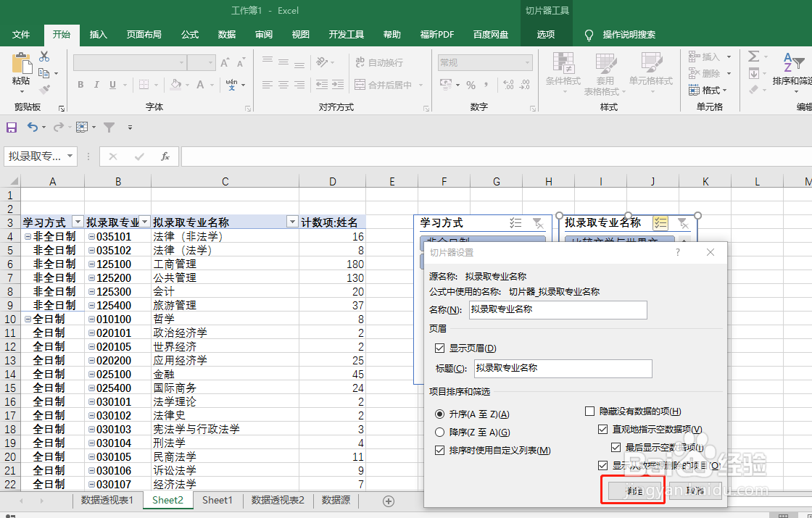The image size is (812, 518).
Task: Clear filter on 拟录取专业名称 slicer
Action: 682,223
